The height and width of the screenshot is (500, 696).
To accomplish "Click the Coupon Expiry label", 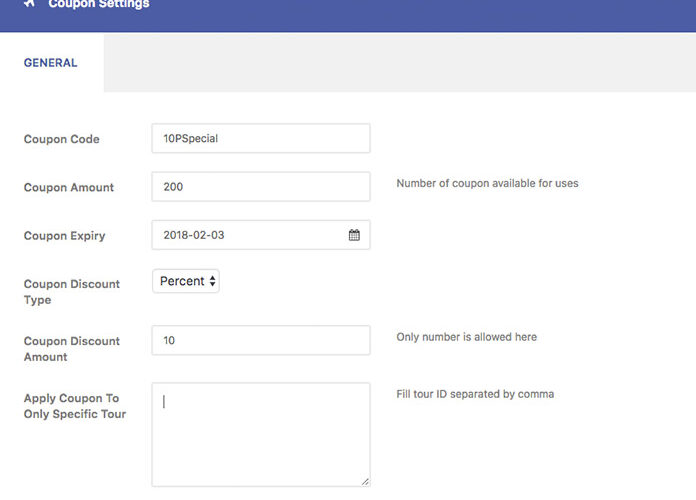I will (65, 236).
